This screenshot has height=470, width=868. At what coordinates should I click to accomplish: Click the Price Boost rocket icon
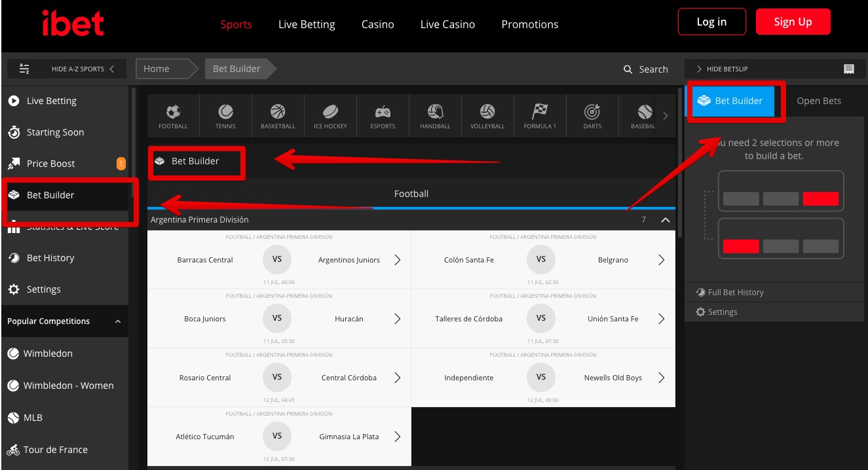14,164
